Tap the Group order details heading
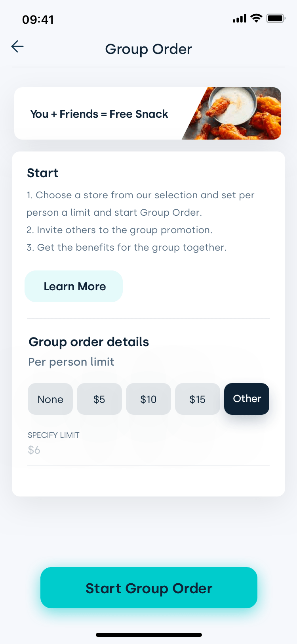Image resolution: width=297 pixels, height=644 pixels. pos(89,342)
